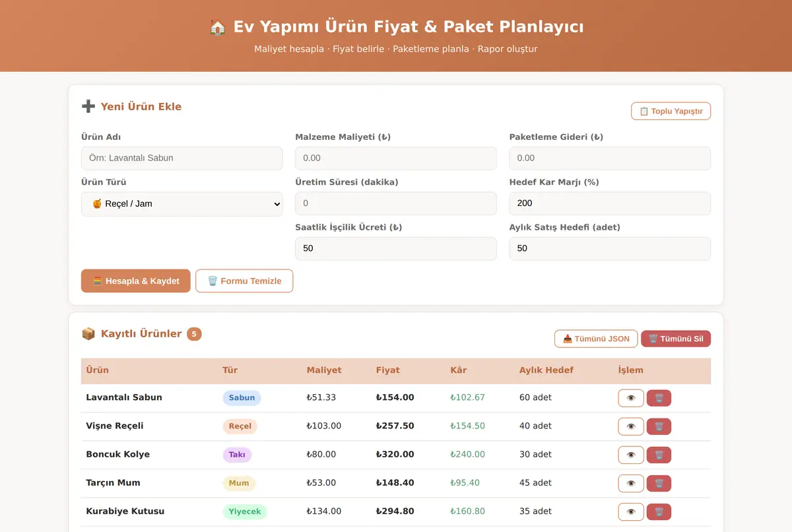View details of Kurabiye Kutusu via eye icon
The height and width of the screenshot is (532, 792).
pos(631,512)
